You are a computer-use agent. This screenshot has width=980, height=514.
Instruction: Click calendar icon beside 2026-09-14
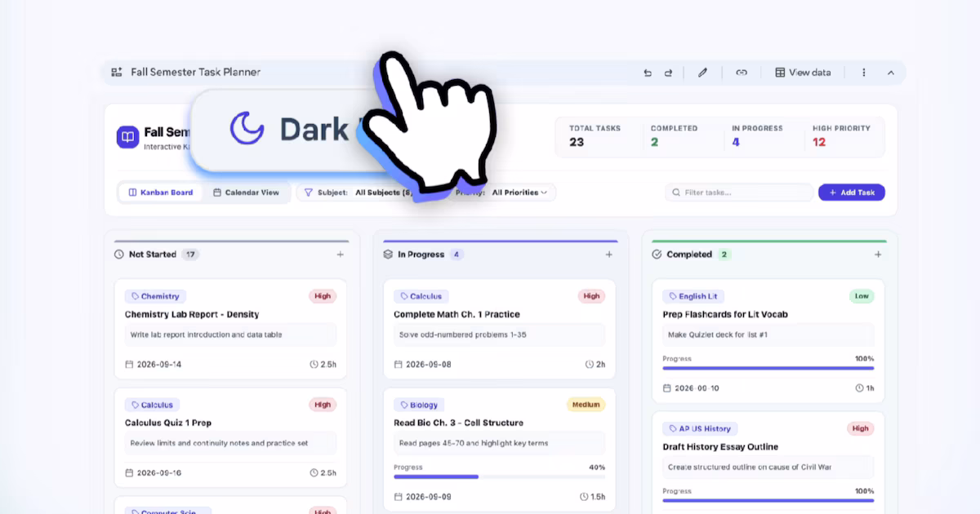coord(129,365)
